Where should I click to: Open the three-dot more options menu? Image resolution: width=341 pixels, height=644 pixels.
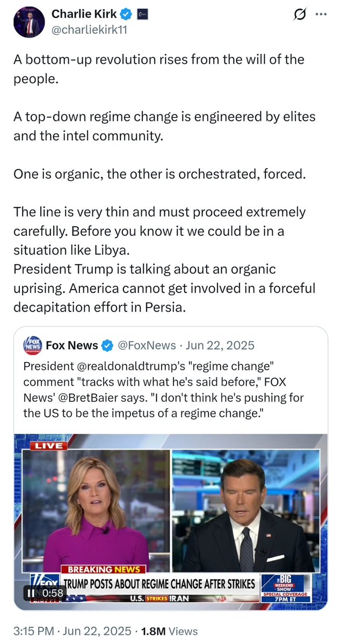(x=321, y=15)
